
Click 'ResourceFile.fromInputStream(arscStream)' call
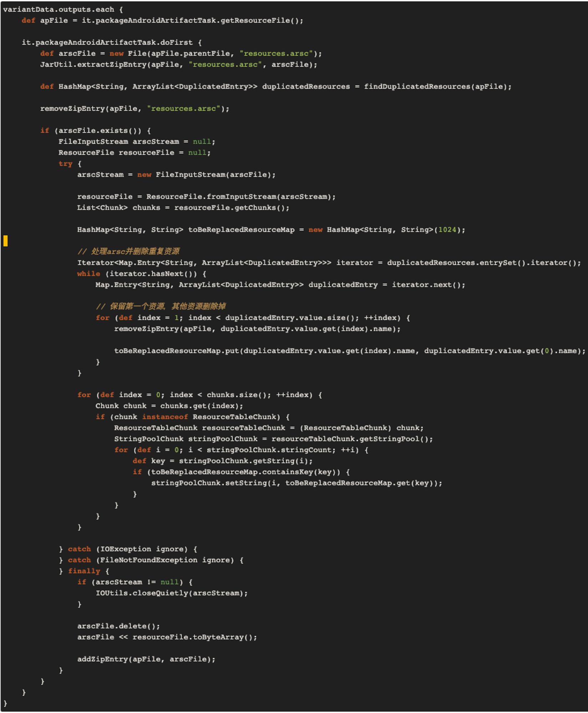pyautogui.click(x=239, y=196)
